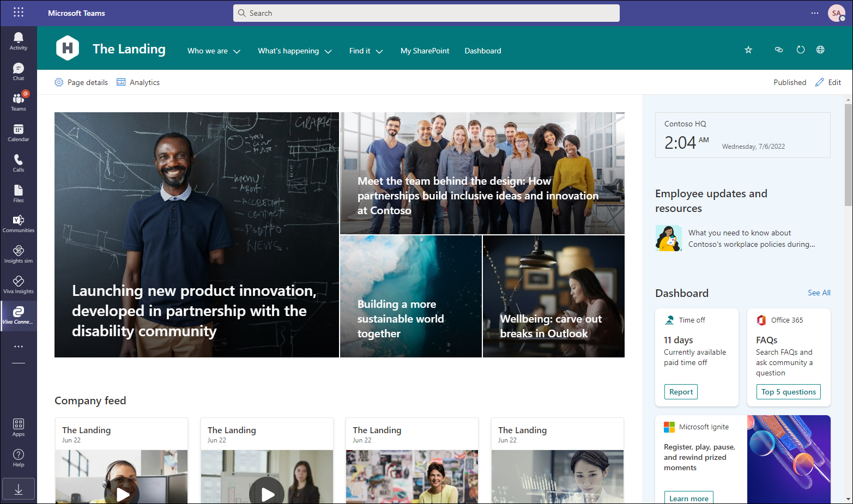853x504 pixels.
Task: Open Launching new product innovation hero story
Action: tap(197, 235)
